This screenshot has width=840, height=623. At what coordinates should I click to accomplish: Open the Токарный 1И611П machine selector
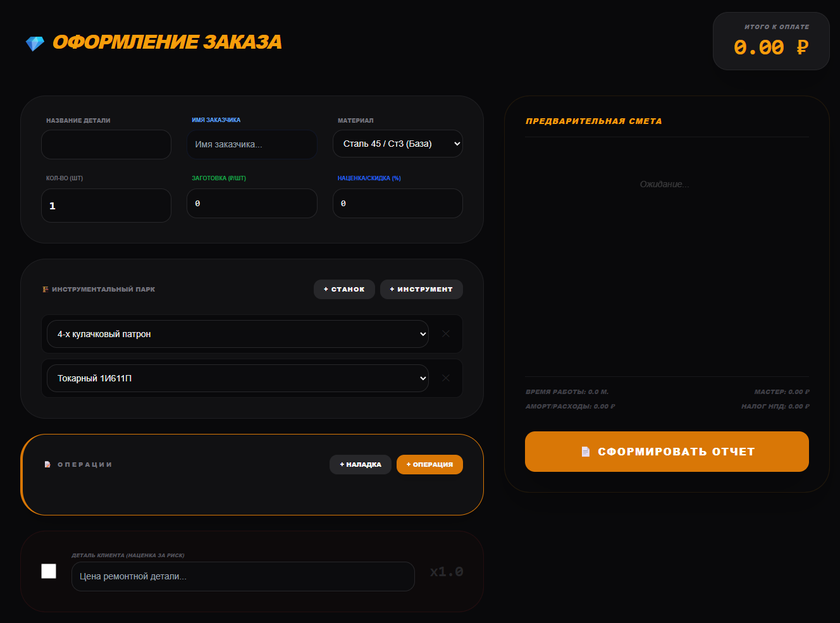[237, 378]
